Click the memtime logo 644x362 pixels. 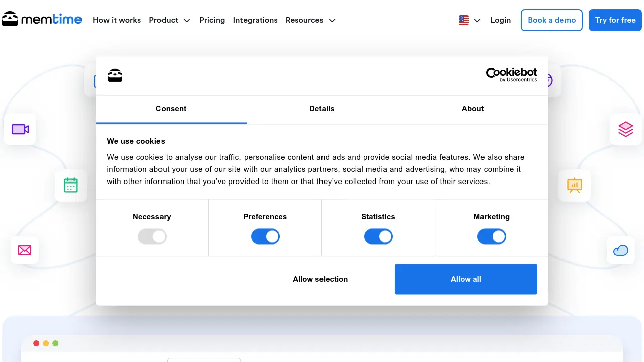tap(42, 20)
